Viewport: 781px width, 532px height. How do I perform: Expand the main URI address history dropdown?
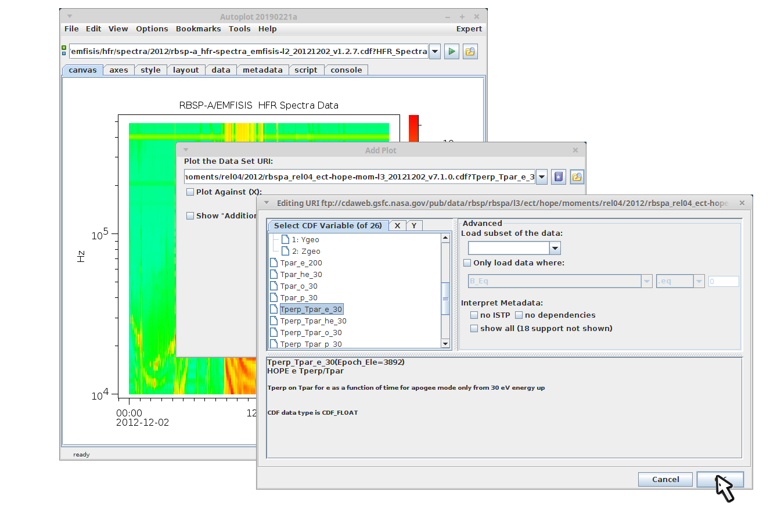point(434,52)
